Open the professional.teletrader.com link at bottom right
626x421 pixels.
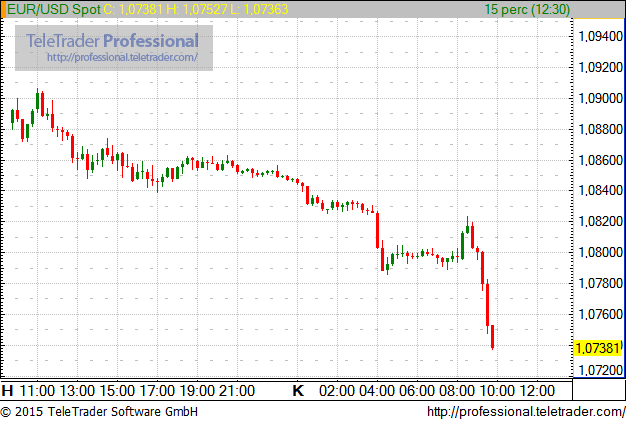pos(526,411)
